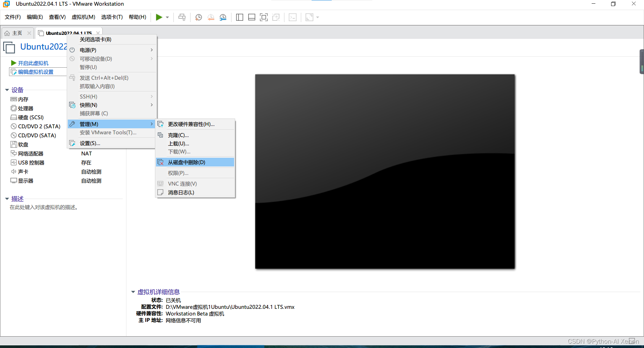Open the 选项卡(T) menu
This screenshot has height=348, width=644.
[x=112, y=17]
